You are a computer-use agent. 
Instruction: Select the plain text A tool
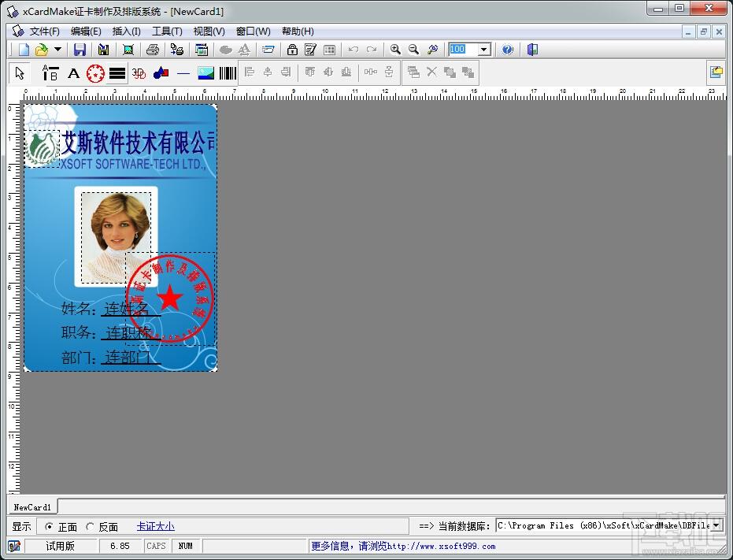pyautogui.click(x=73, y=73)
